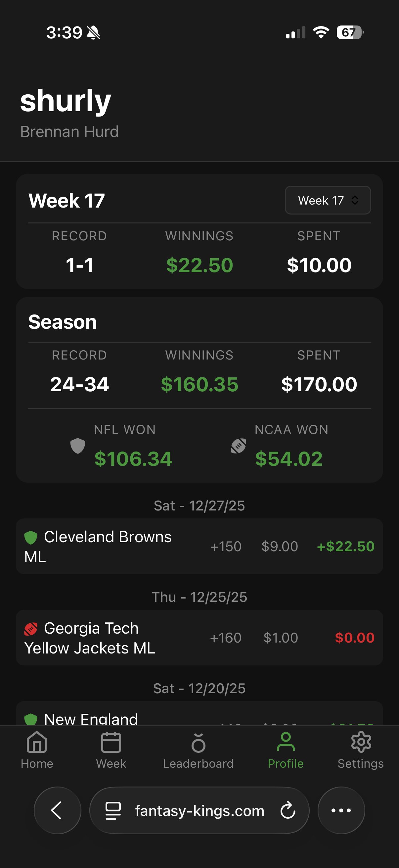
Task: Open the Week 17 selector dropdown
Action: click(x=328, y=200)
